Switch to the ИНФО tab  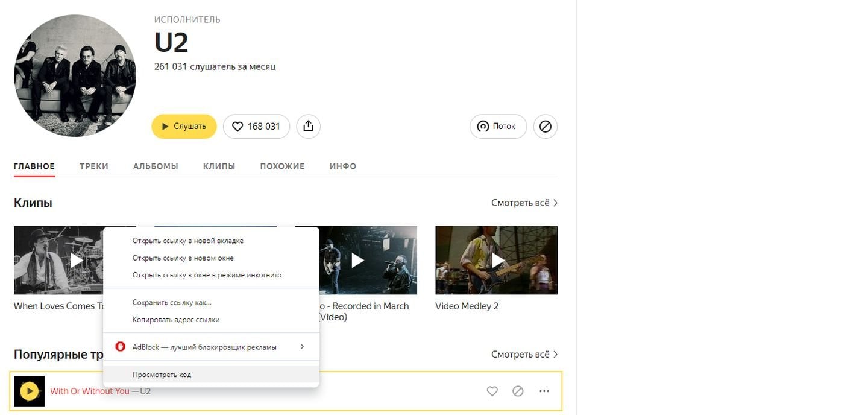coord(343,166)
